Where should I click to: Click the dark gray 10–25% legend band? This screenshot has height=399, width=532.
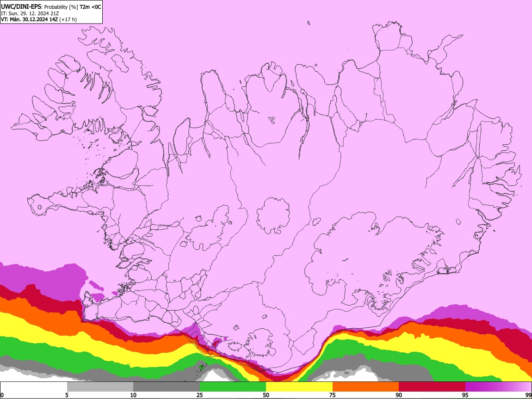(167, 387)
